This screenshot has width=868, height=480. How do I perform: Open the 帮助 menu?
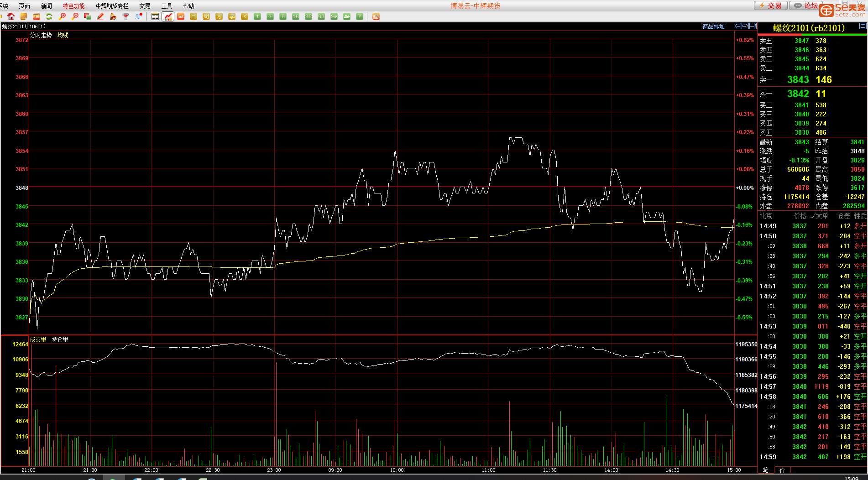coord(188,6)
